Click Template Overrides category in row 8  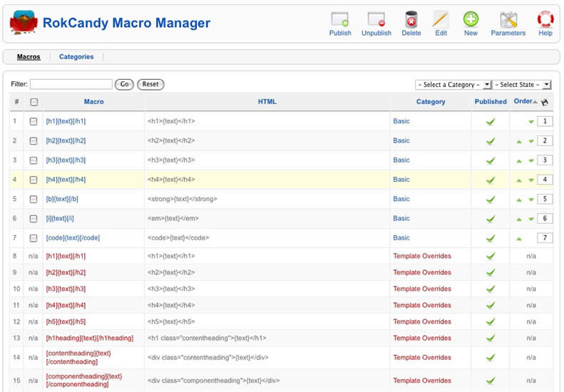[x=422, y=256]
